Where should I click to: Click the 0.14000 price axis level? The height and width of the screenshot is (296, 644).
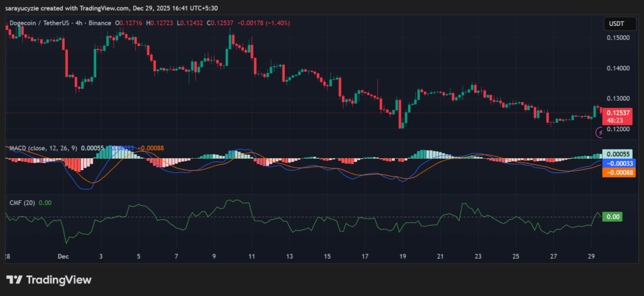point(618,68)
